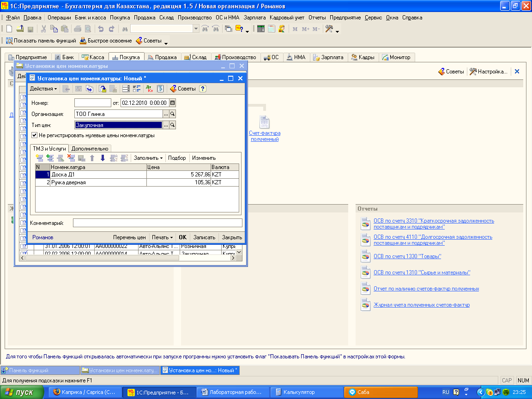Click Показать панель функций toolbar button

41,40
